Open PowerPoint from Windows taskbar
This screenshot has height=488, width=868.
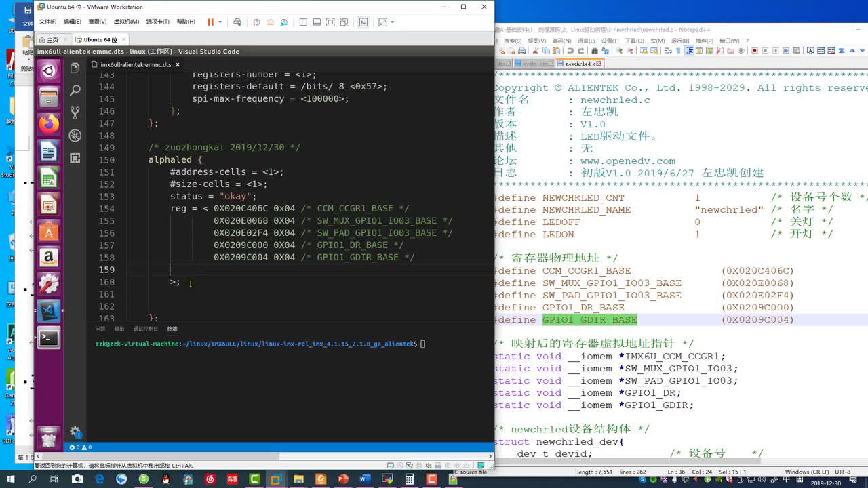342,479
